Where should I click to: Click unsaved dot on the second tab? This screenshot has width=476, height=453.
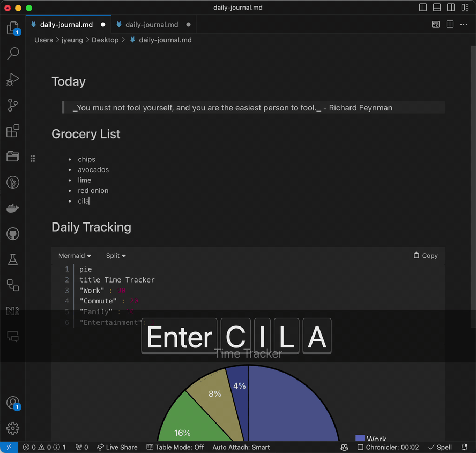click(189, 25)
